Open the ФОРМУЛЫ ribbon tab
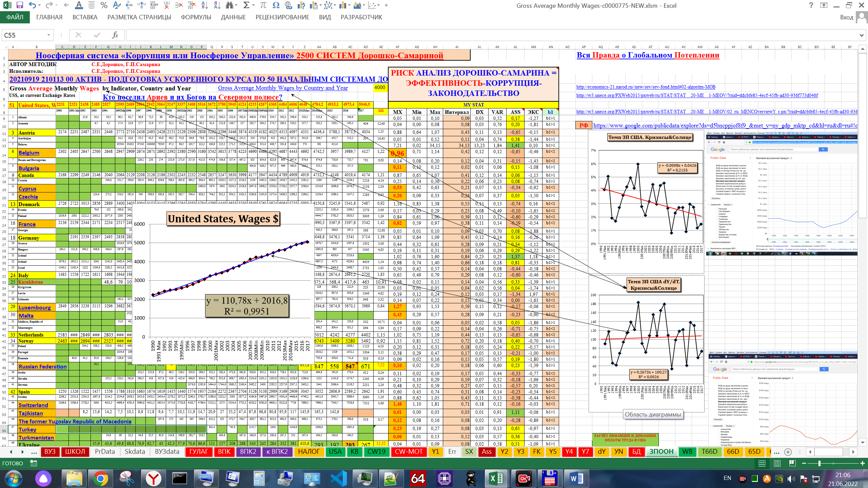868x488 pixels. point(196,17)
